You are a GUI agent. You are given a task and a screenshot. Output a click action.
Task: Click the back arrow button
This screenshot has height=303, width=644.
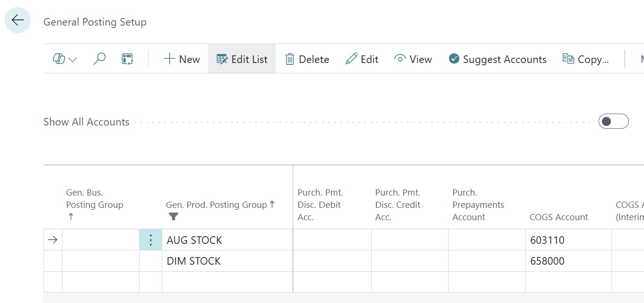[x=18, y=20]
